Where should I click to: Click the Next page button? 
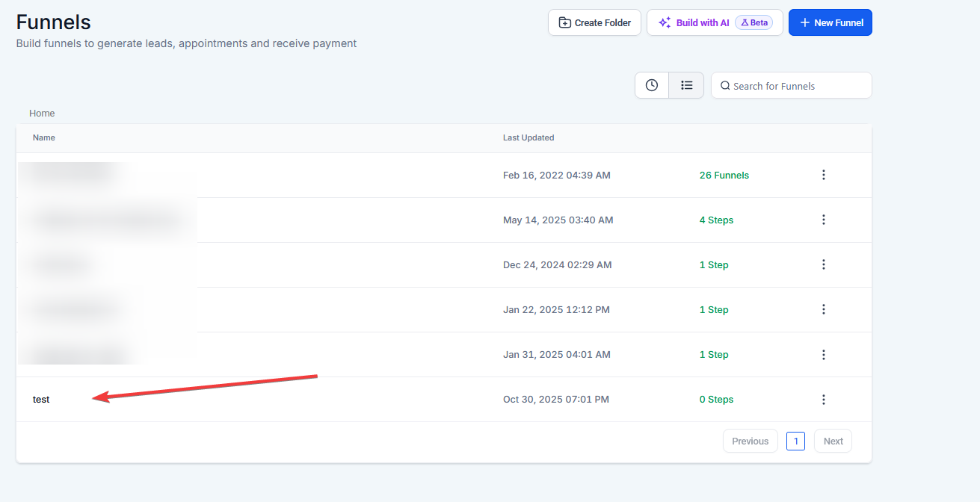[833, 441]
